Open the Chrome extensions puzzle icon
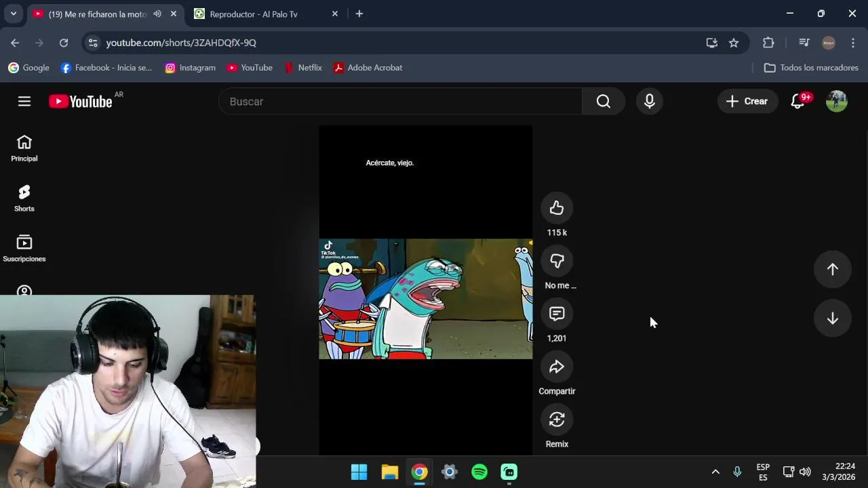 [x=768, y=43]
